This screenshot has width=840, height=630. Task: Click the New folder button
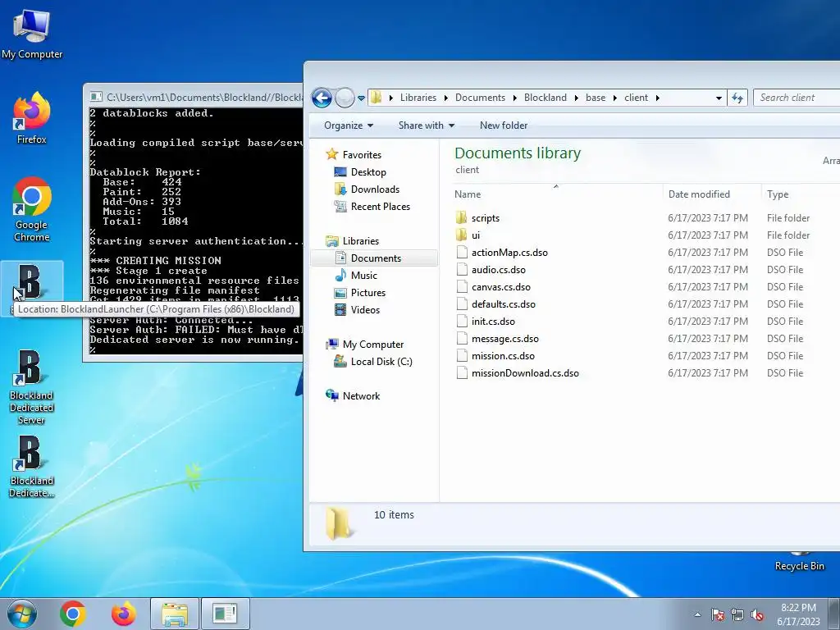pos(504,126)
